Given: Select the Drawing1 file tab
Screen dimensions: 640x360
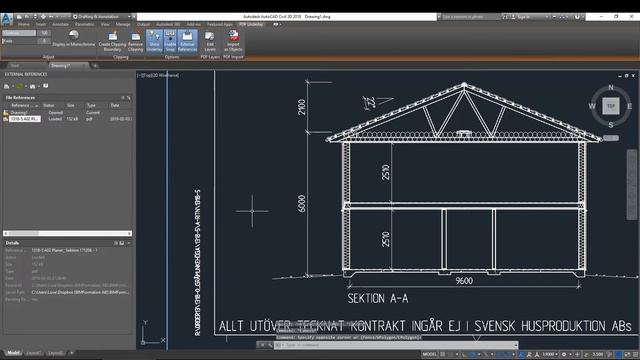Looking at the screenshot, I should click(x=60, y=66).
